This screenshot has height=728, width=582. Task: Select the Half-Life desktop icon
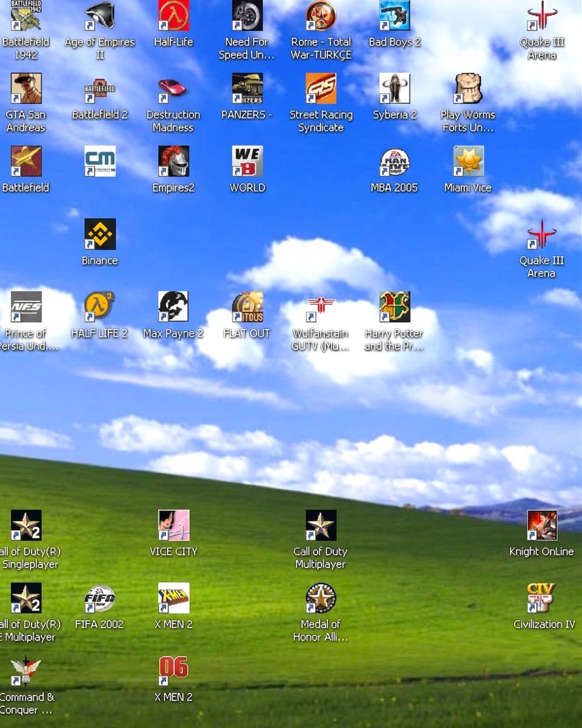[x=173, y=16]
